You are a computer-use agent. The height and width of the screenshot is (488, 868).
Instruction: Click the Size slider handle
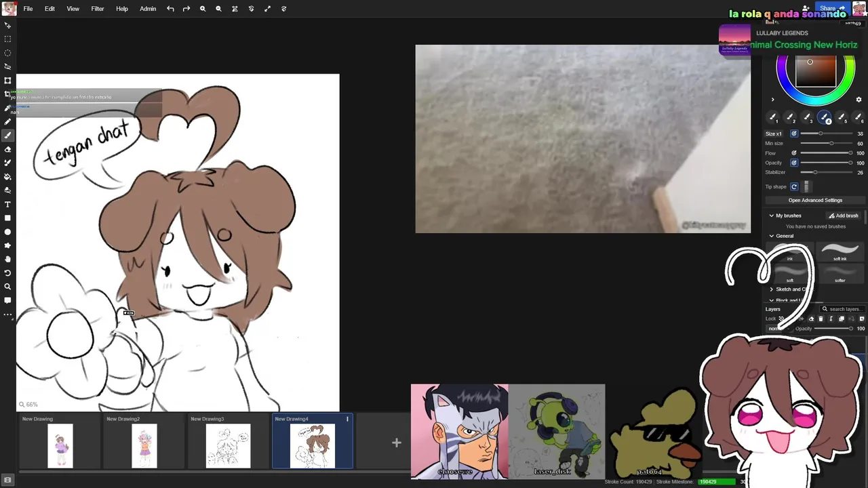pos(821,134)
